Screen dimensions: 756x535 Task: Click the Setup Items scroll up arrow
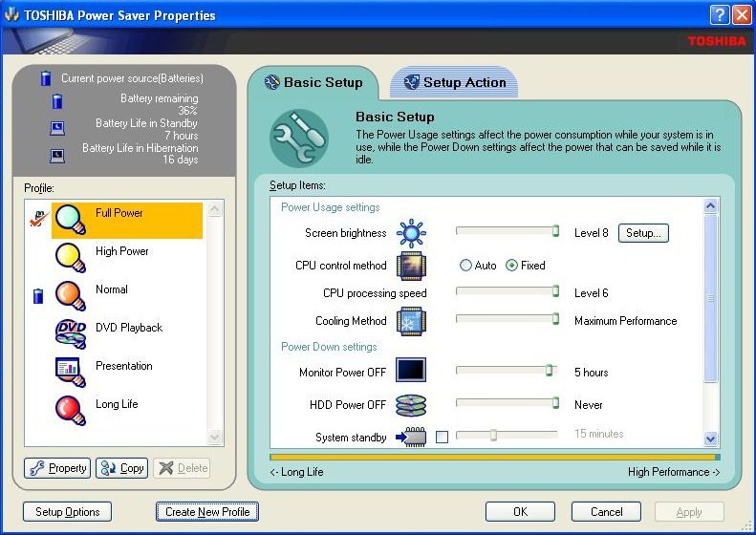711,206
